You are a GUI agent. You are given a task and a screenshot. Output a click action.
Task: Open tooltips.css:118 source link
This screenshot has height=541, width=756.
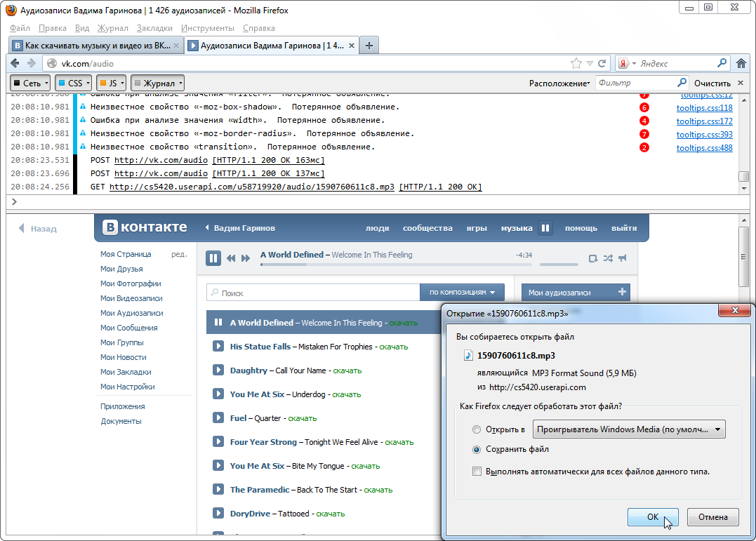pos(704,108)
